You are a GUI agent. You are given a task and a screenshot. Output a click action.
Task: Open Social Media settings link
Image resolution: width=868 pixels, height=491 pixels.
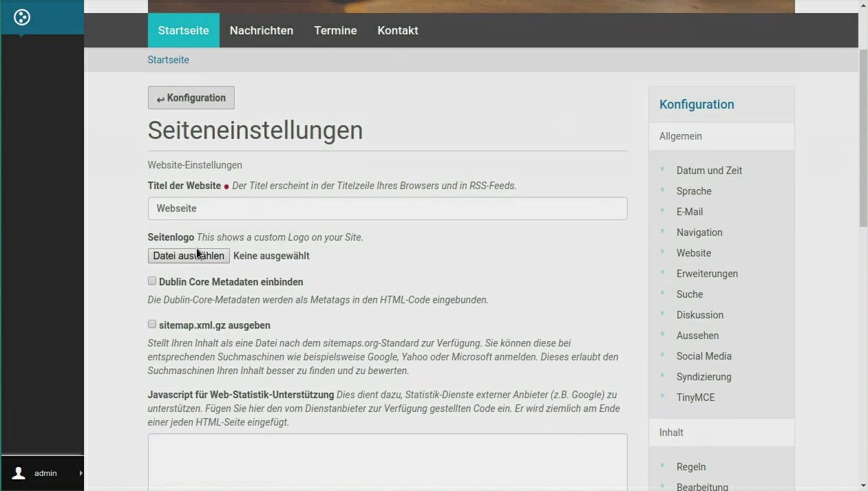pyautogui.click(x=703, y=356)
